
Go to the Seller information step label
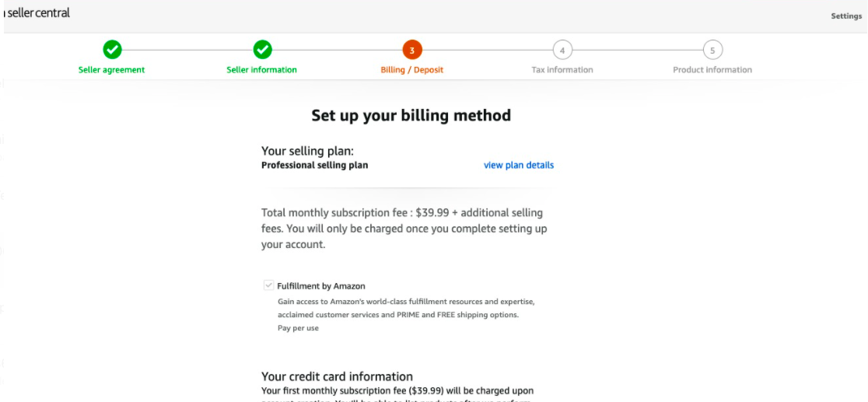(x=262, y=70)
